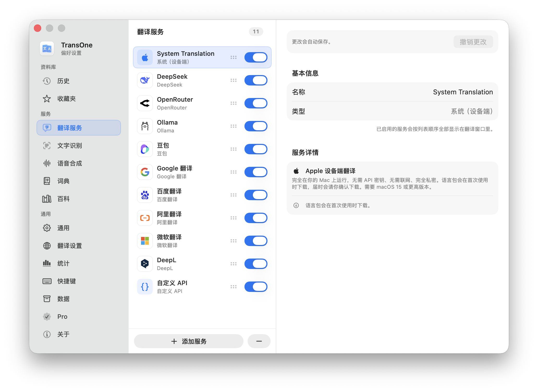Click the drag handle for DeepL
538x392 pixels.
point(234,264)
